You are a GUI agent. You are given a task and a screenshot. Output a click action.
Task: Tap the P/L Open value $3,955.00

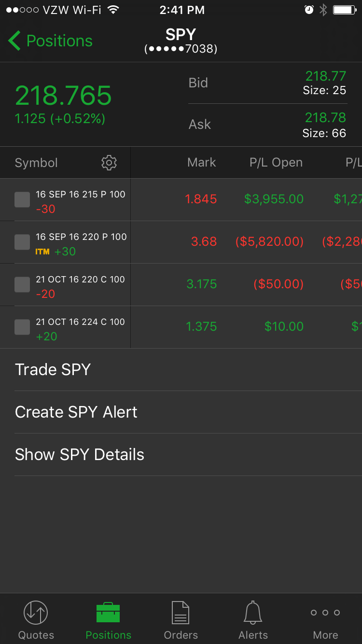(274, 199)
